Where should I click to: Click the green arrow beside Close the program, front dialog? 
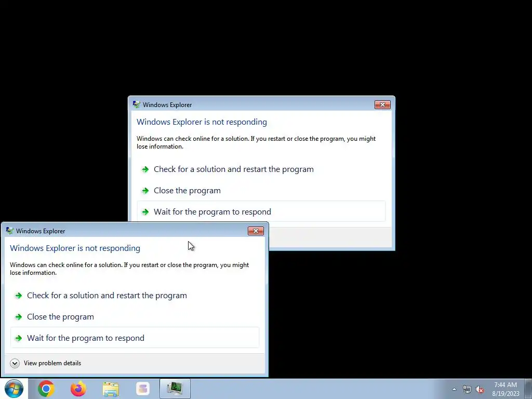tap(18, 317)
